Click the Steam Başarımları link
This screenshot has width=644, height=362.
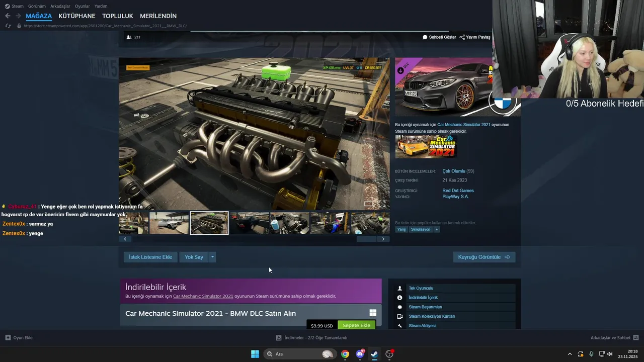[x=425, y=307]
